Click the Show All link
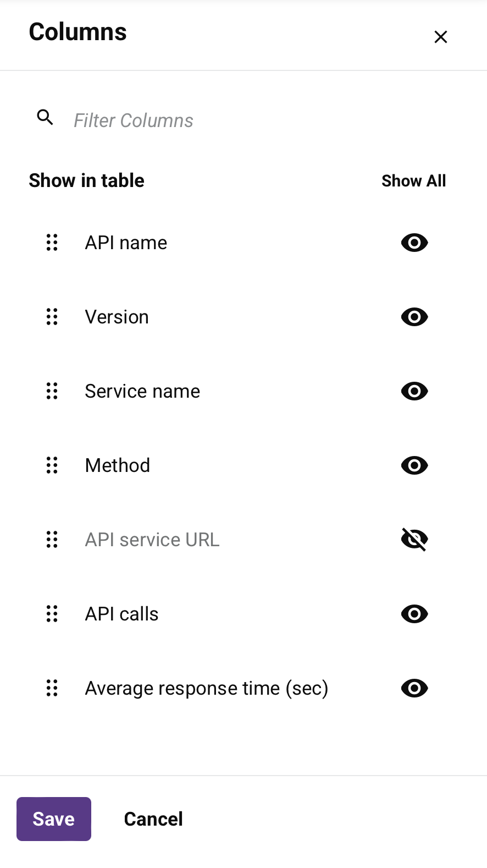This screenshot has height=868, width=487. (413, 181)
